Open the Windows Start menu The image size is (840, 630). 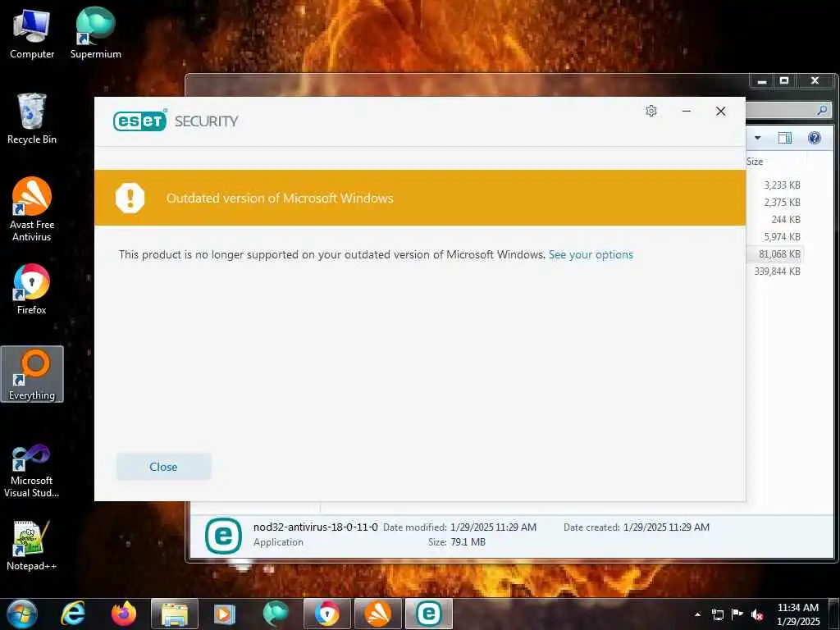point(22,614)
